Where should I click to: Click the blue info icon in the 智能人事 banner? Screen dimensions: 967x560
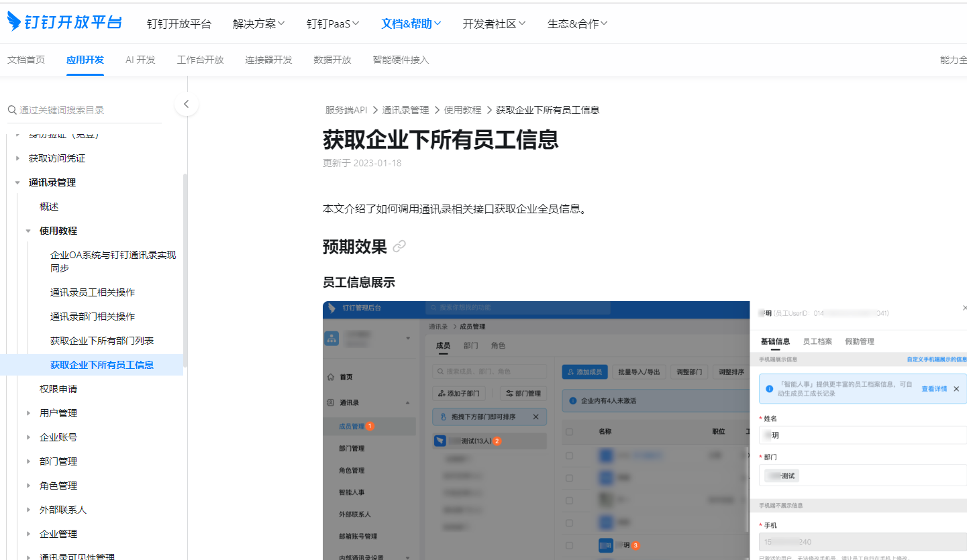pyautogui.click(x=770, y=389)
